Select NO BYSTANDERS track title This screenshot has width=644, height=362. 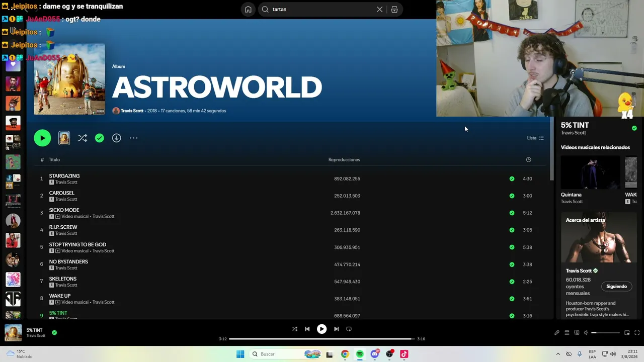[68, 262]
